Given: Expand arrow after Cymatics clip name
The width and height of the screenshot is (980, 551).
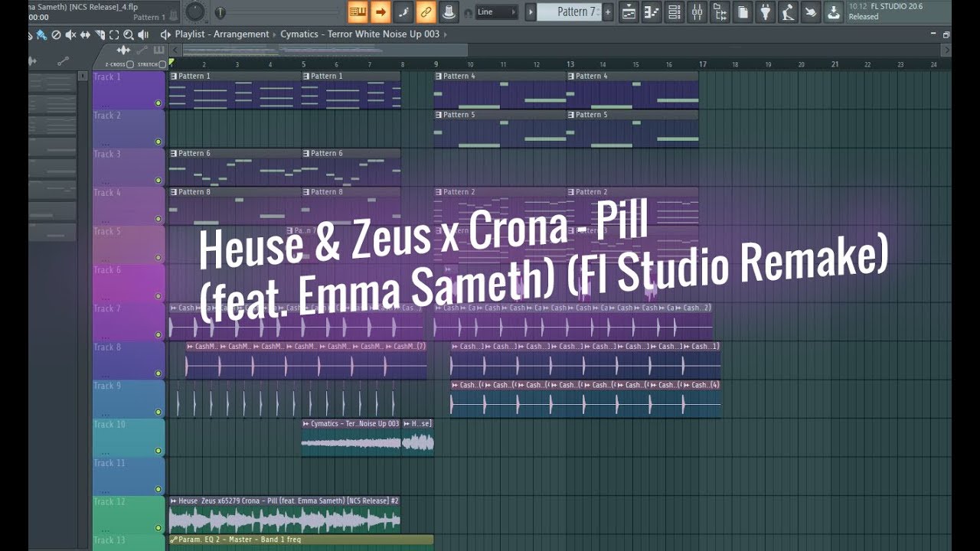Looking at the screenshot, I should [446, 34].
